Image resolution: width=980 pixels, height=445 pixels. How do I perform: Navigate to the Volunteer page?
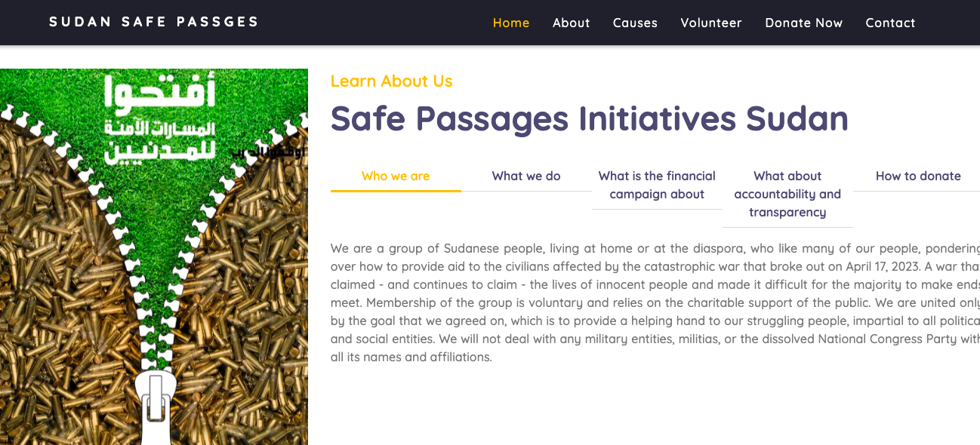[x=711, y=23]
